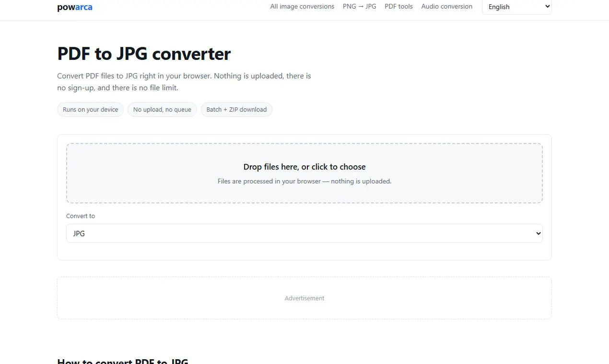Go to PNG → JPG converter

[x=360, y=7]
